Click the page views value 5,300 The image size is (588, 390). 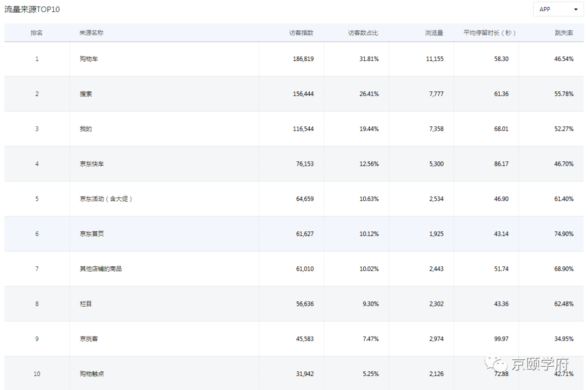(x=436, y=164)
